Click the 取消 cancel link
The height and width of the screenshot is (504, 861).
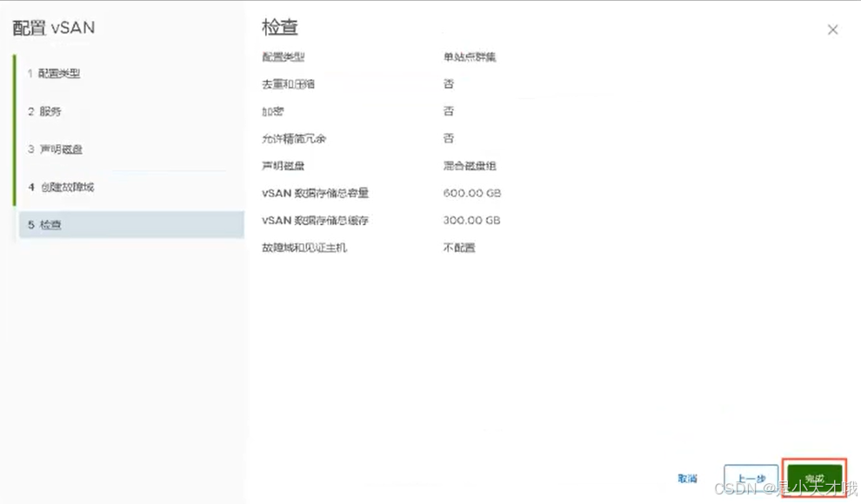(x=687, y=479)
